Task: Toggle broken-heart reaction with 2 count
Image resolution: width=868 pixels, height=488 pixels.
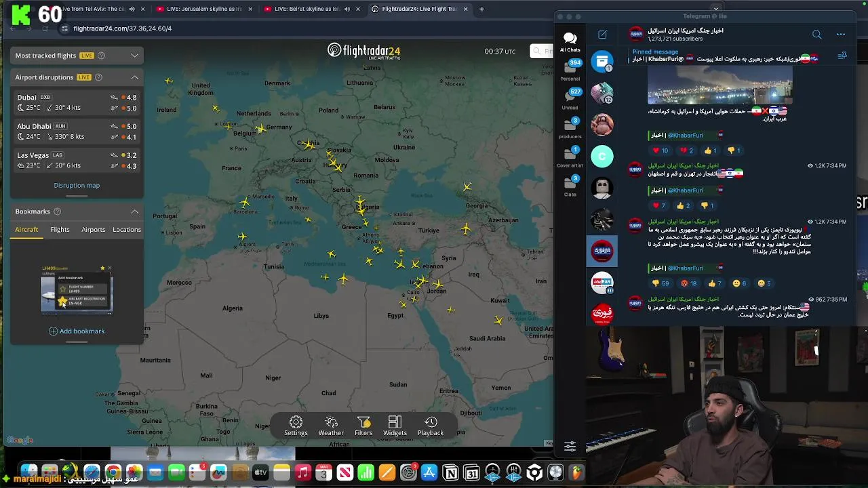Action: click(x=687, y=150)
